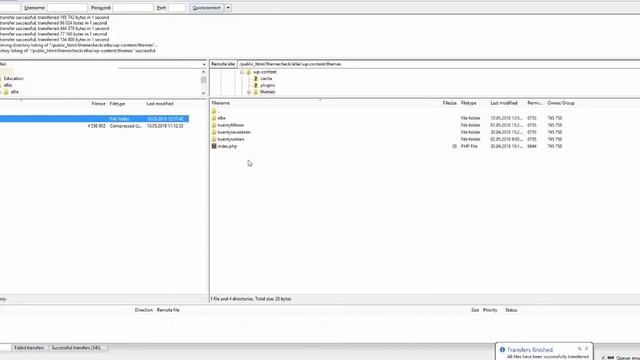Sort remote files by Filesize column
640x360 pixels.
point(449,103)
